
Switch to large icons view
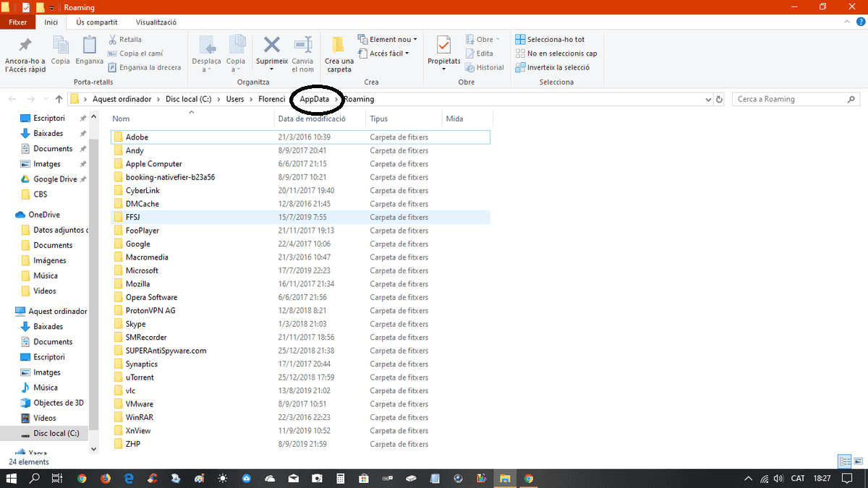click(x=857, y=461)
